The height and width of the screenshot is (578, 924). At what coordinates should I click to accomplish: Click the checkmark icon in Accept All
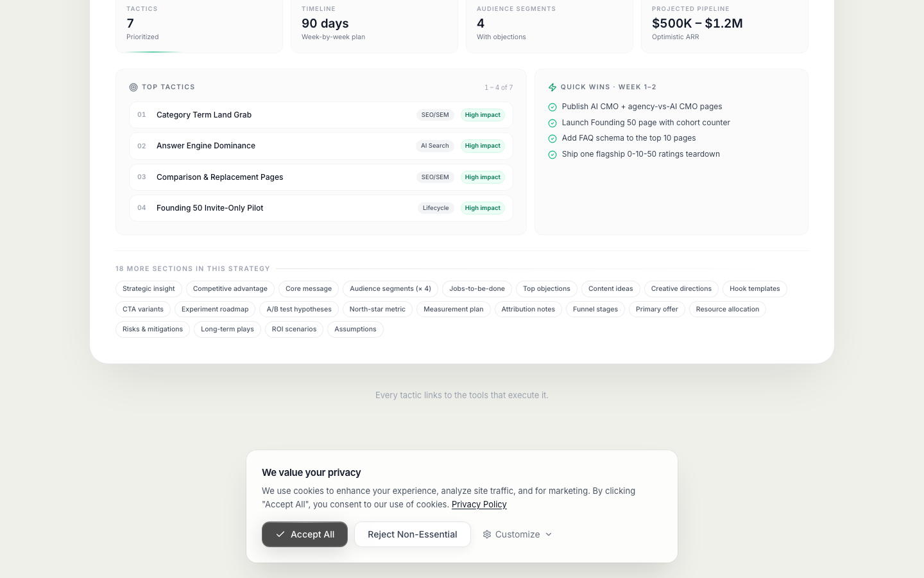[x=280, y=534]
